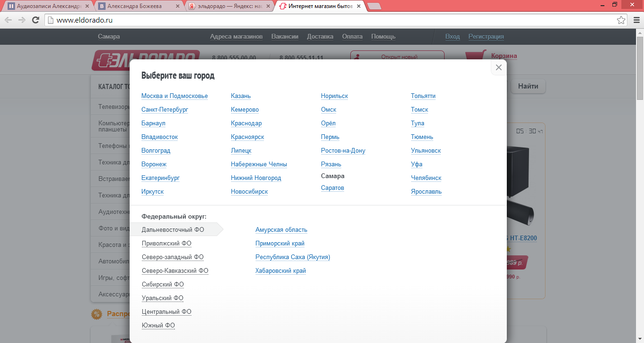Select the Уральский ФО district
The width and height of the screenshot is (644, 343).
[163, 298]
